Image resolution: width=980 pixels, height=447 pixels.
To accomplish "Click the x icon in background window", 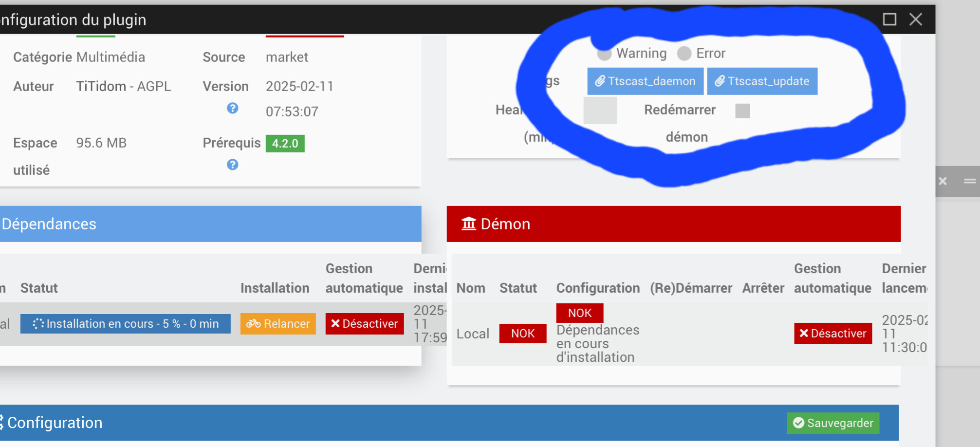I will 943,181.
